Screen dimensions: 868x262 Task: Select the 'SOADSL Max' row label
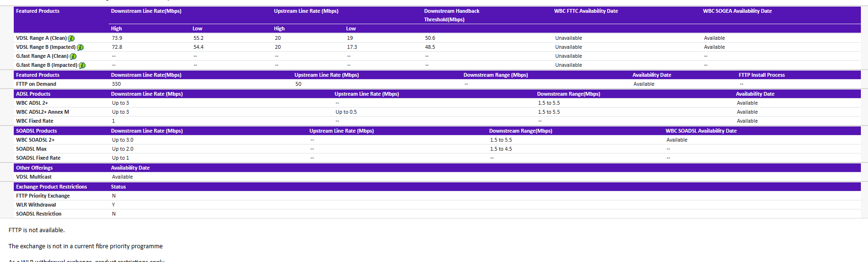click(31, 149)
